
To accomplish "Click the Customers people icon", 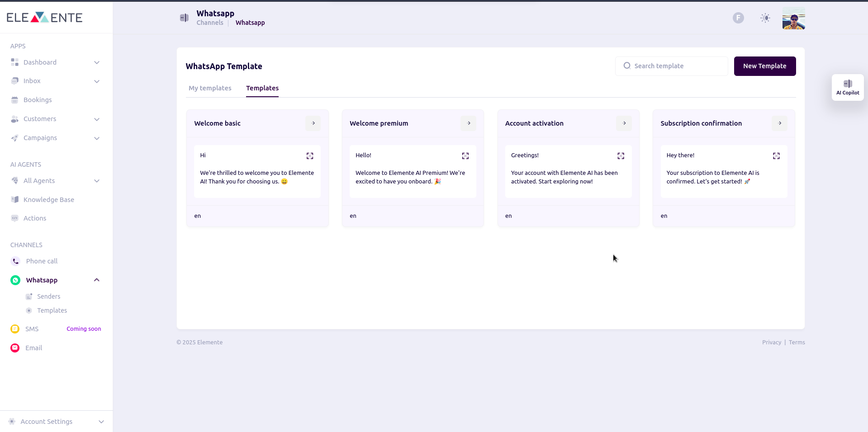I will (15, 119).
